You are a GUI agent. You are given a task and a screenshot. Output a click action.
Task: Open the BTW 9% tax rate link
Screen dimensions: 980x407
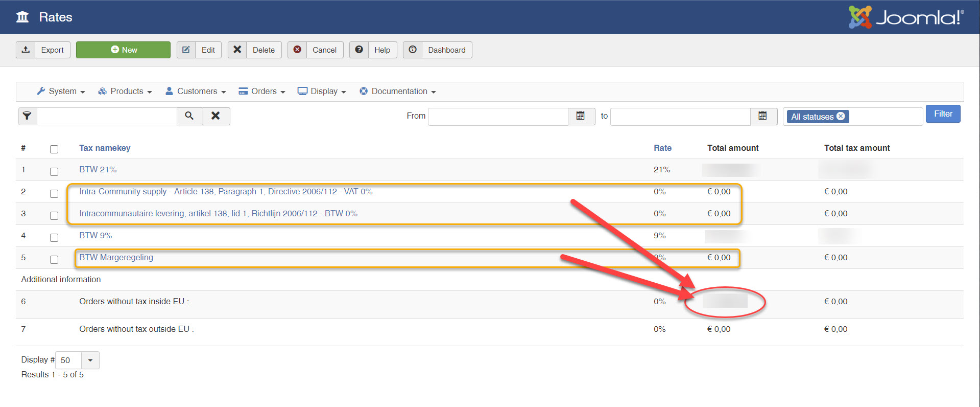click(x=95, y=236)
